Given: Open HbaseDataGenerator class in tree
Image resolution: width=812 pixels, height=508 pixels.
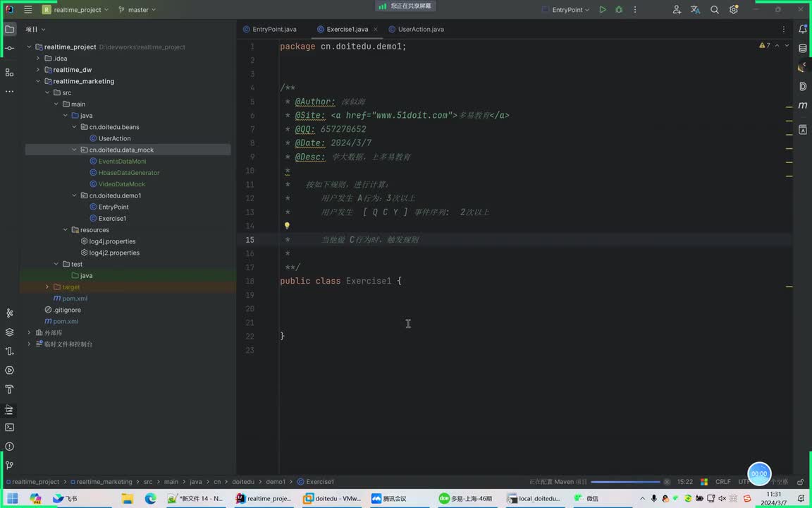Looking at the screenshot, I should pos(128,173).
